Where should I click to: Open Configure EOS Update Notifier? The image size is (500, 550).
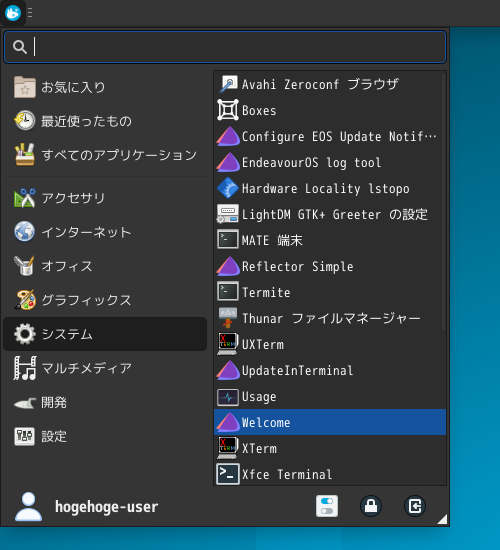pos(330,136)
